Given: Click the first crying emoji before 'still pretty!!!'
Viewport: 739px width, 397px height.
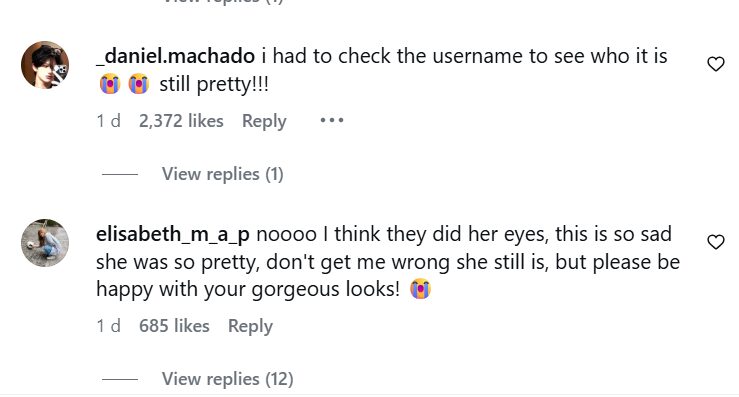Looking at the screenshot, I should coord(110,84).
